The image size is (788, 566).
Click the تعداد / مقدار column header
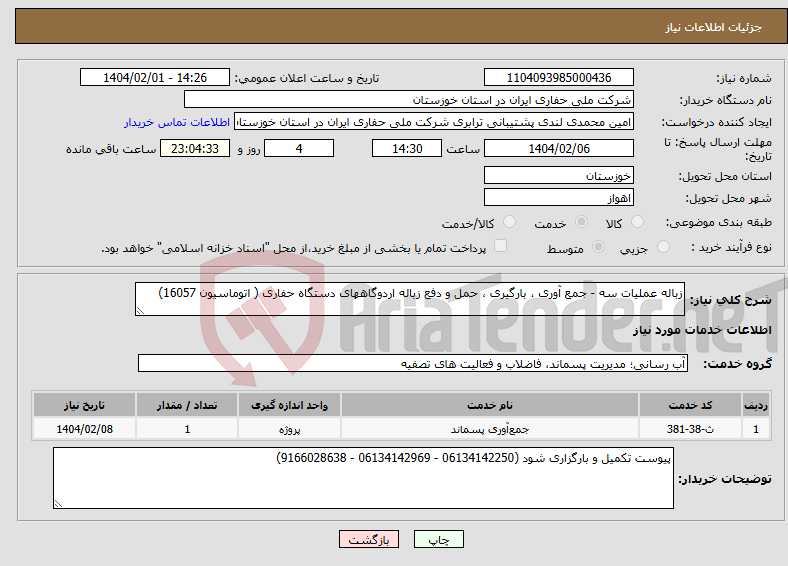[x=187, y=405]
